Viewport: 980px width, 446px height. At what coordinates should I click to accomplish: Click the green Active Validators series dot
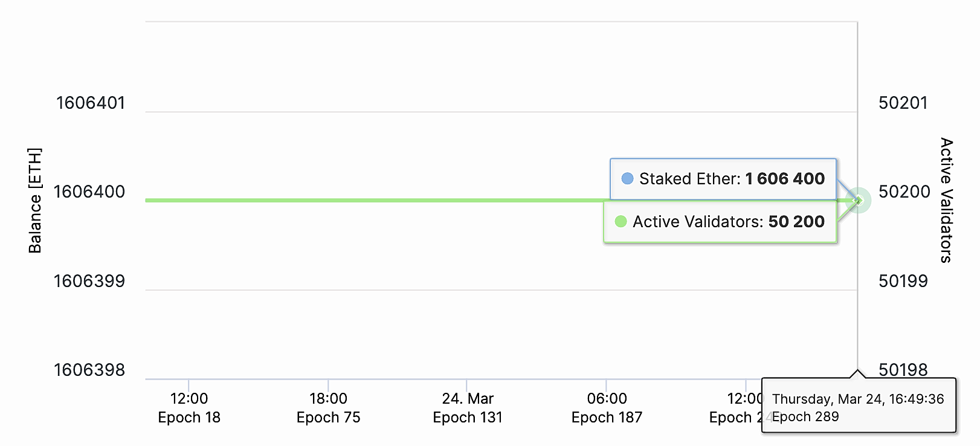[621, 222]
